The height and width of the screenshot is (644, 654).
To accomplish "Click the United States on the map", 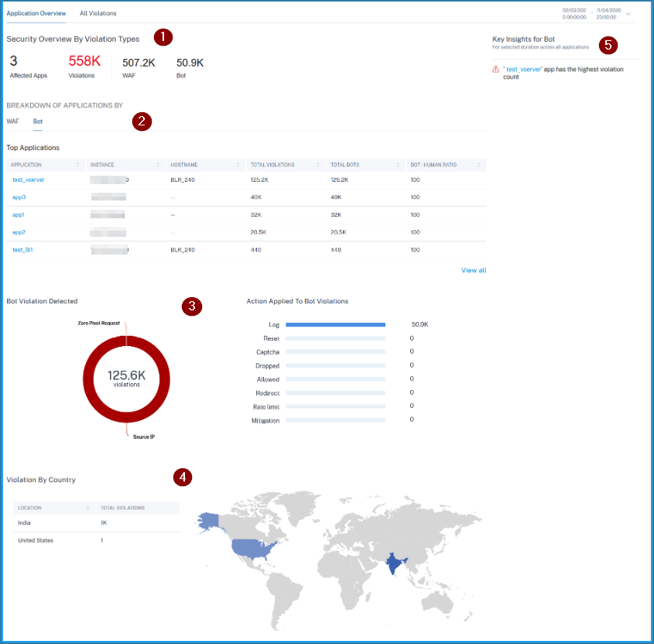I will [250, 549].
